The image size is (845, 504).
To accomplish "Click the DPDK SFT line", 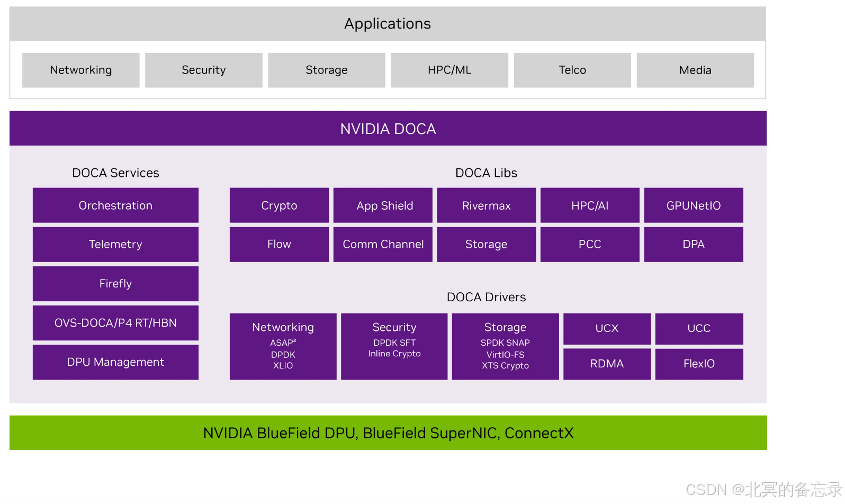I will (394, 343).
